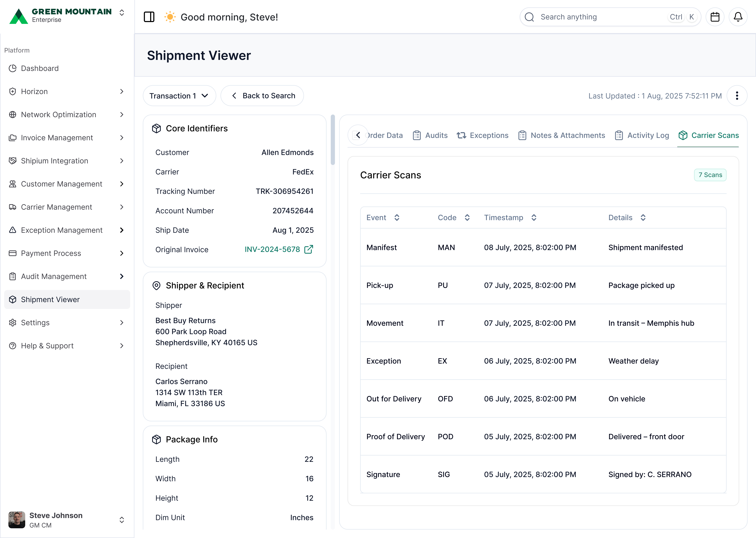The image size is (756, 538).
Task: Expand the Audit Management chevron
Action: pyautogui.click(x=122, y=276)
